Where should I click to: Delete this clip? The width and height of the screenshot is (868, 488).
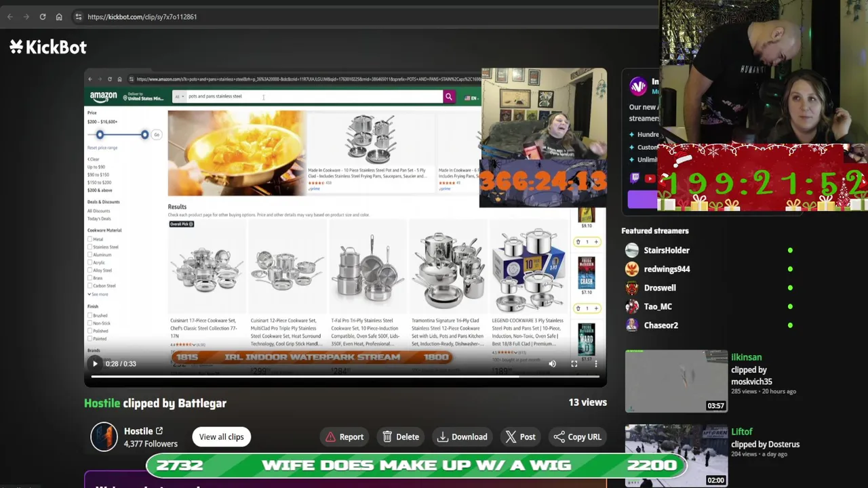(x=400, y=437)
